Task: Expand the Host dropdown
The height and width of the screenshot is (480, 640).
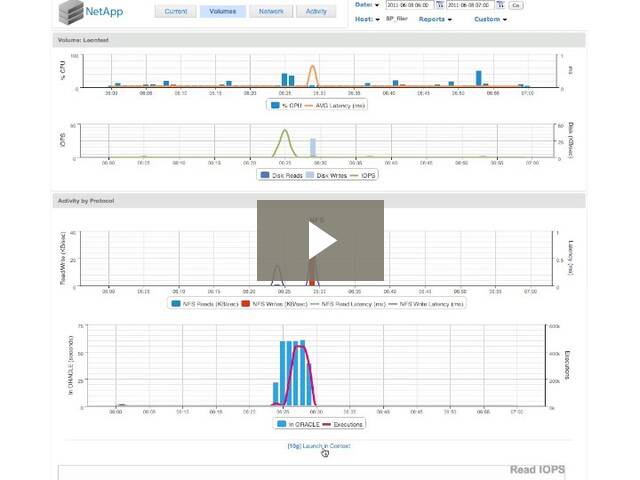Action: point(367,19)
